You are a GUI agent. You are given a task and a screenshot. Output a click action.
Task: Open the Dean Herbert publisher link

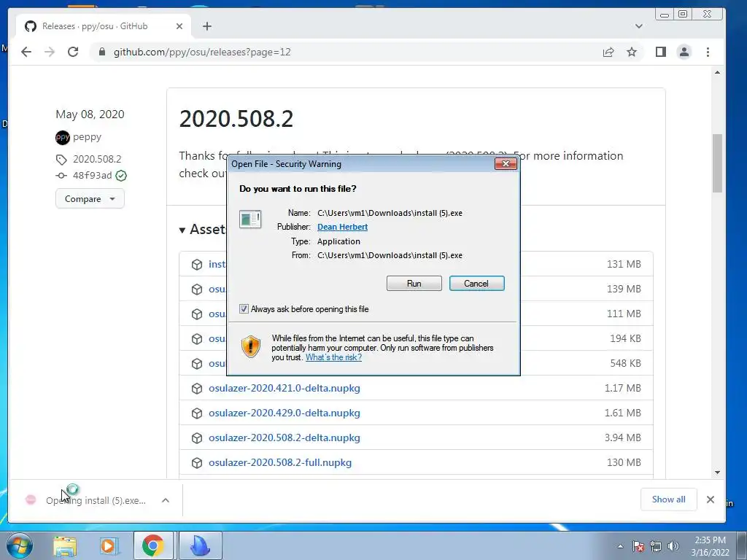[342, 227]
